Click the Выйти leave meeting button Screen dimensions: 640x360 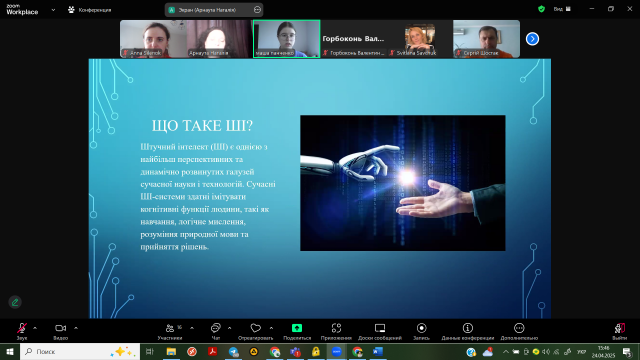pos(620,331)
